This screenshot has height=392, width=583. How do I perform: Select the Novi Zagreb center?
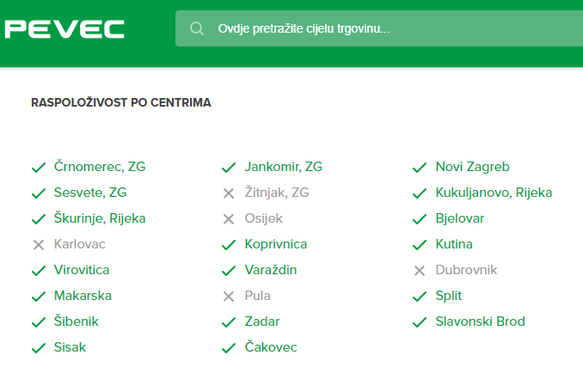tap(473, 167)
